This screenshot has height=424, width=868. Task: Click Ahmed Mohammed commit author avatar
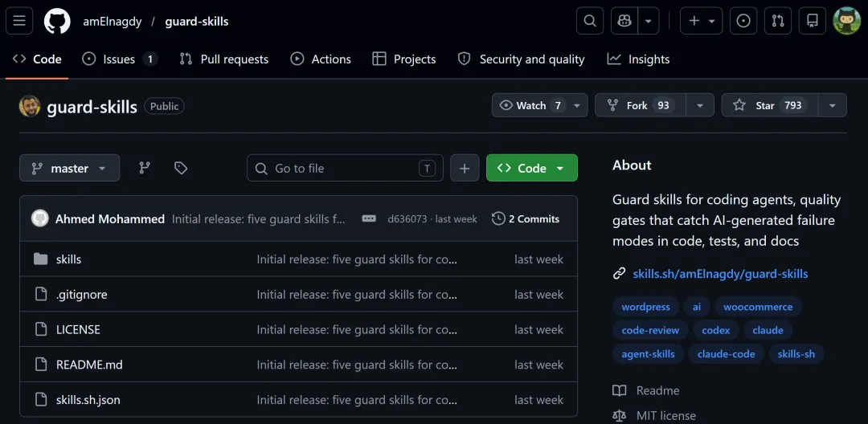tap(40, 218)
